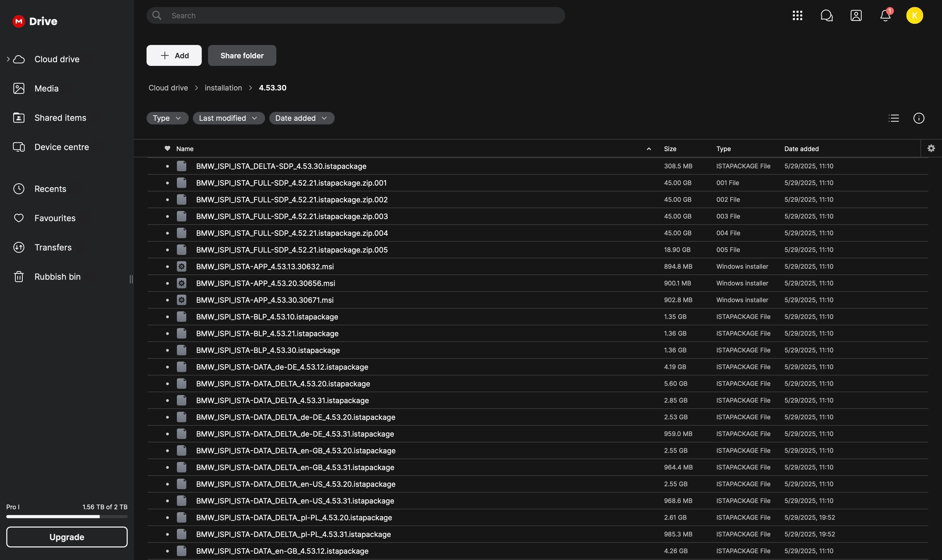Open the notifications bell
The width and height of the screenshot is (942, 560).
click(885, 15)
